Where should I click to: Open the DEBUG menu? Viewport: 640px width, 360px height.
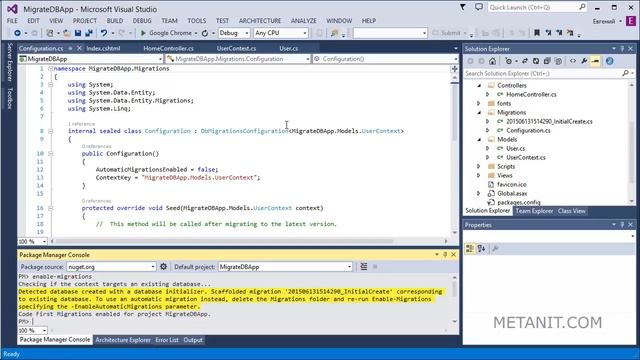coord(142,21)
